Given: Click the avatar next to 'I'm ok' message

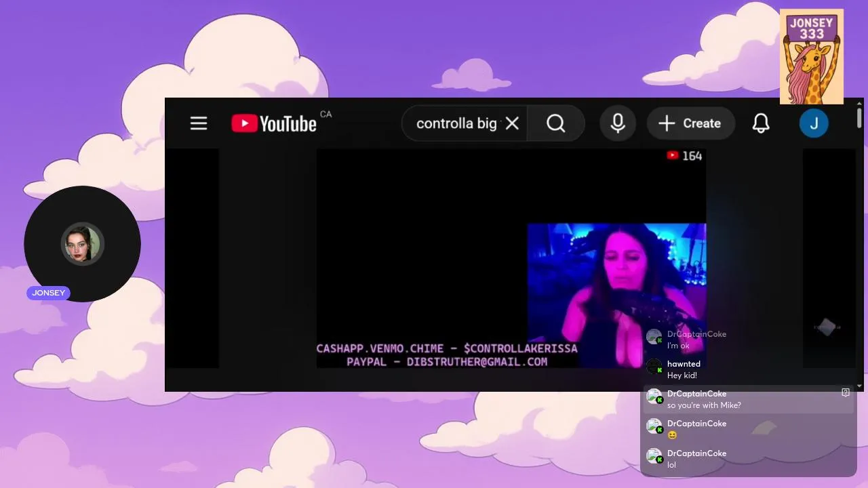Looking at the screenshot, I should (654, 337).
